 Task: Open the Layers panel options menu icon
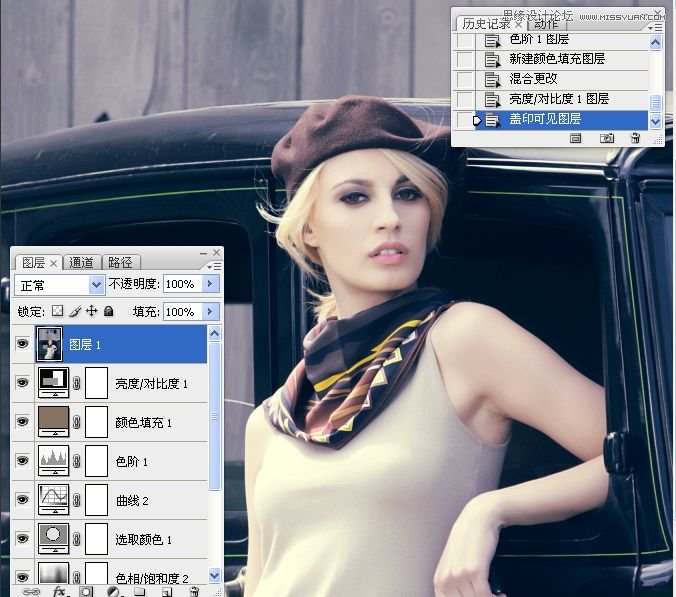(214, 266)
